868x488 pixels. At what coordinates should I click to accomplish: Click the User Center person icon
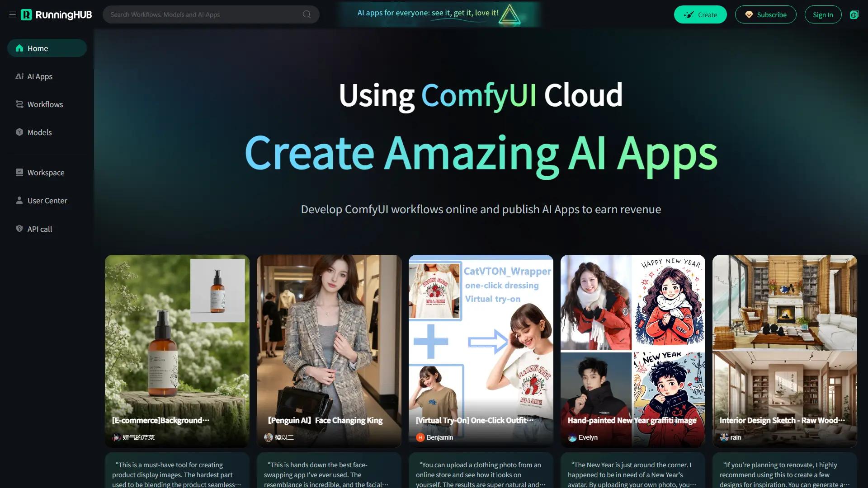point(19,200)
